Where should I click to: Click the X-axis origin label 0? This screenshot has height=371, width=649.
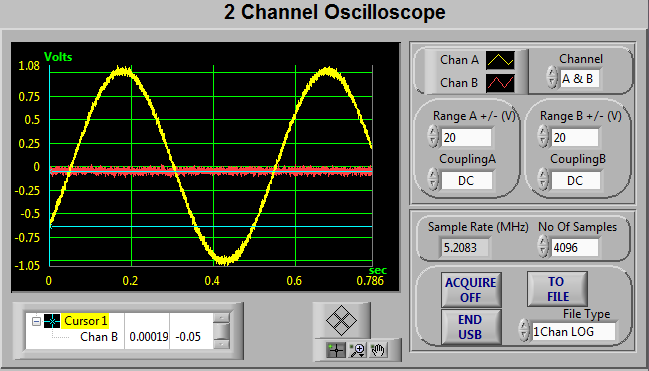(49, 281)
